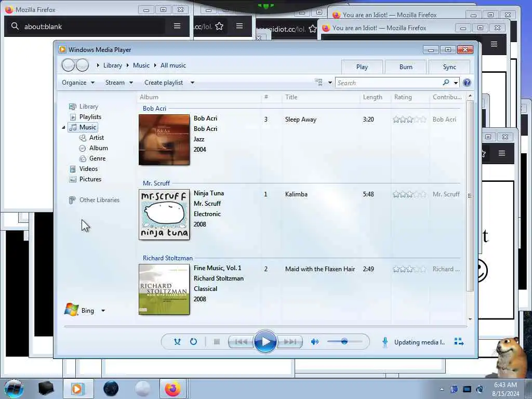The width and height of the screenshot is (532, 399).
Task: Click the Updating media library status icon
Action: click(x=385, y=342)
